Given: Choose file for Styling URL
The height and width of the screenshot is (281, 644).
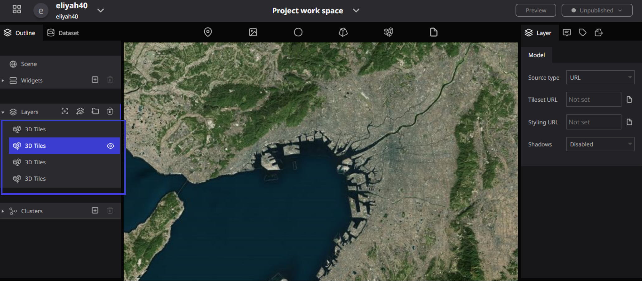Looking at the screenshot, I should coord(629,122).
